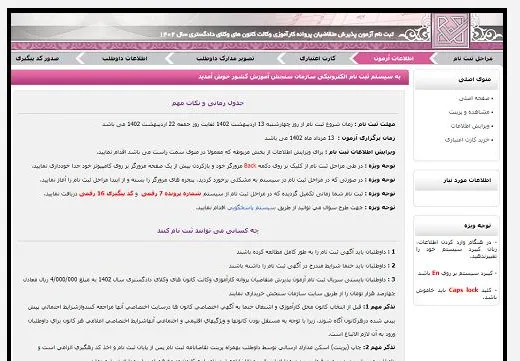This screenshot has width=520, height=361.
Task: Click the 'ویرایش اطلاعات ثبت نام' bold label
Action: (x=362, y=152)
